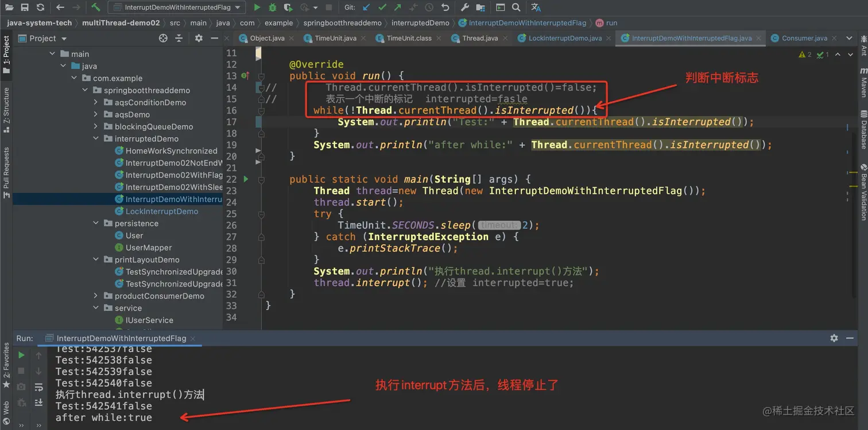The image size is (868, 430).
Task: Hide the Run panel with the minus icon
Action: point(850,338)
